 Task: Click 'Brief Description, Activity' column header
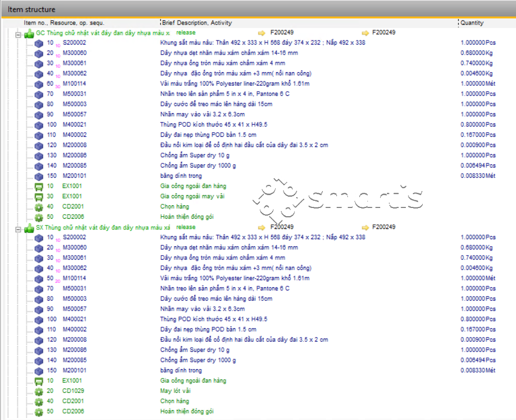pyautogui.click(x=197, y=23)
